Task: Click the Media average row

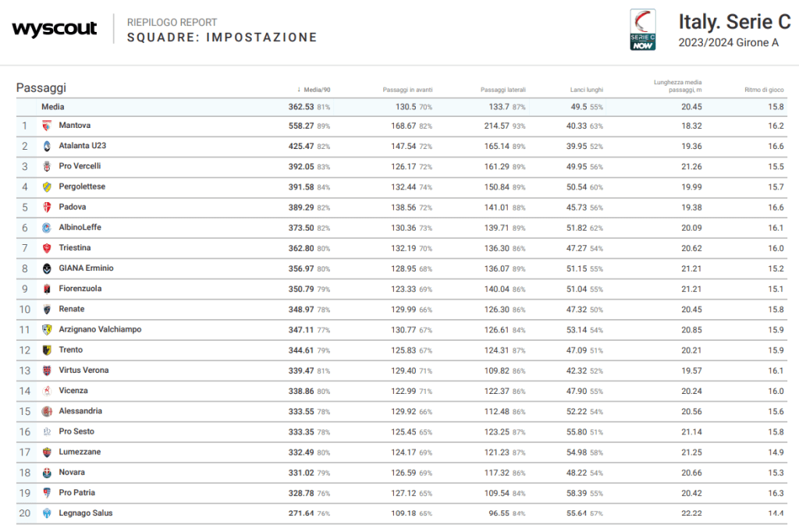Action: coord(53,107)
